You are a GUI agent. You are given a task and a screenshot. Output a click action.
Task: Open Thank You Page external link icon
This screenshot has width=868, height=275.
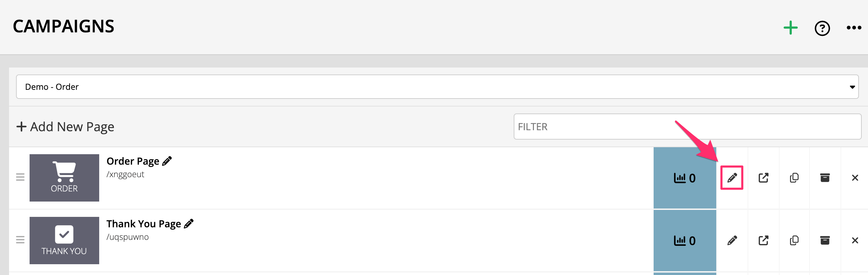click(x=763, y=241)
